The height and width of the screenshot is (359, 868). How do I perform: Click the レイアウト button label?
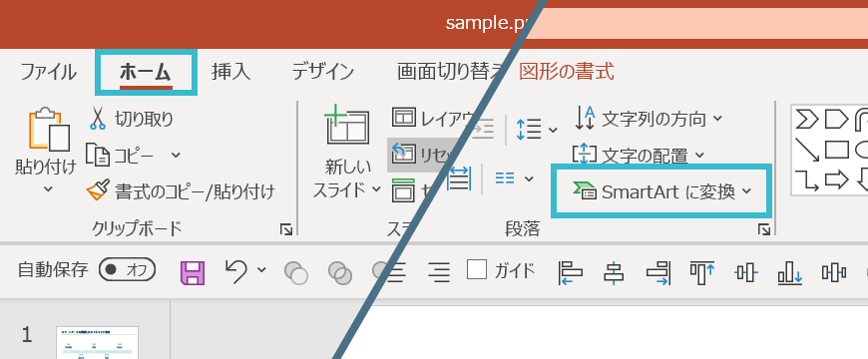[447, 118]
